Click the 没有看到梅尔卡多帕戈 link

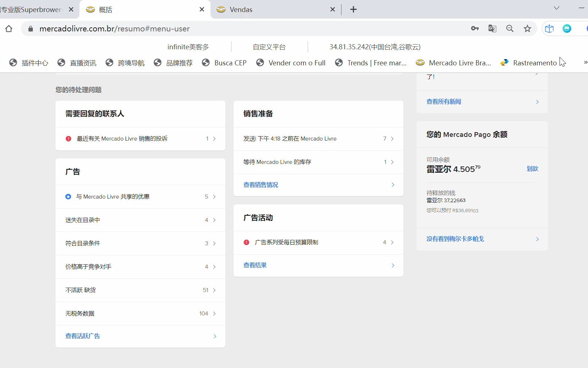[x=455, y=239]
